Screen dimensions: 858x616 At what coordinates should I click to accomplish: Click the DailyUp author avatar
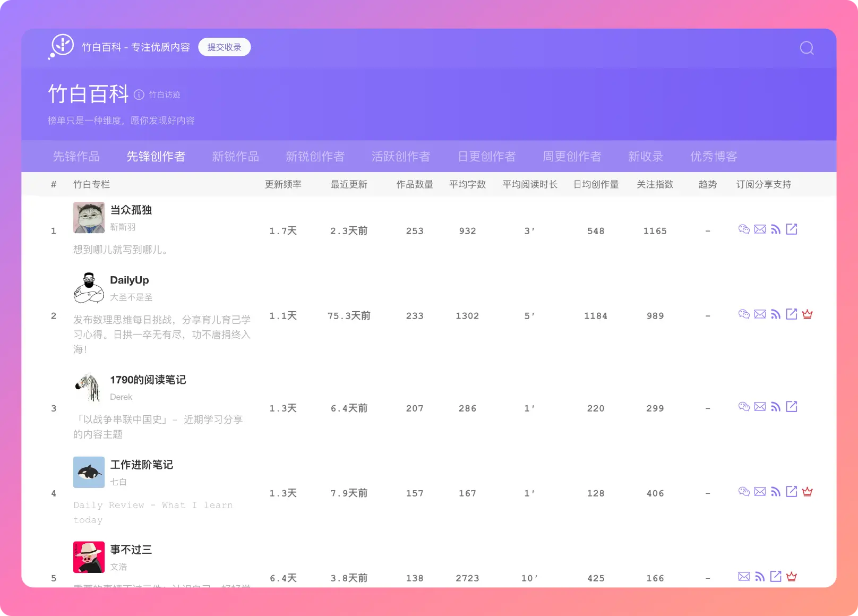pyautogui.click(x=89, y=288)
